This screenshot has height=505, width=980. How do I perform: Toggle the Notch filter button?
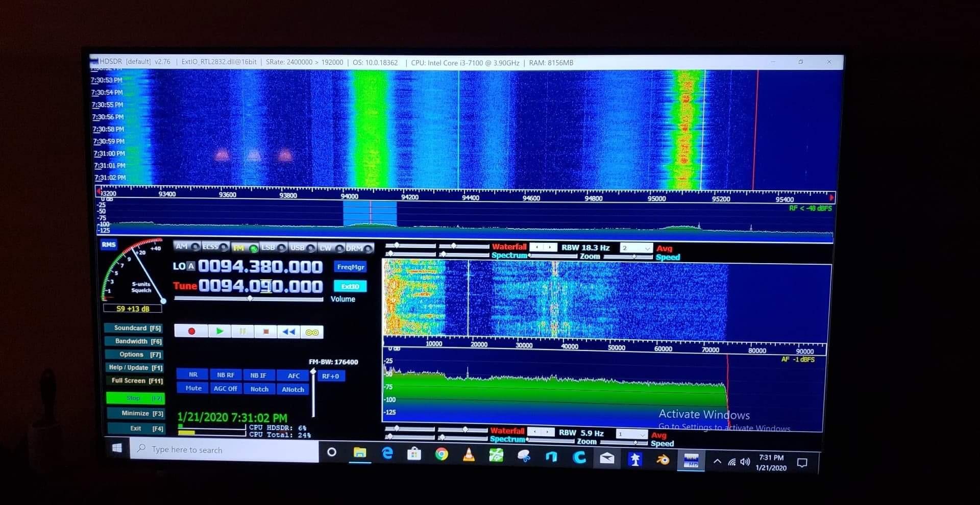click(x=259, y=389)
